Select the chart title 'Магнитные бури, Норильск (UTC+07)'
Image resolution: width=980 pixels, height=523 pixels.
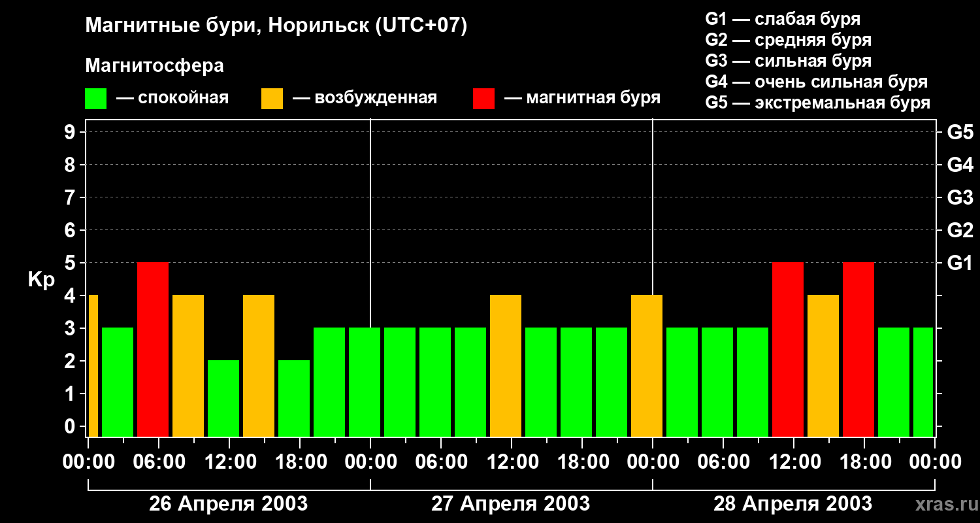276,27
